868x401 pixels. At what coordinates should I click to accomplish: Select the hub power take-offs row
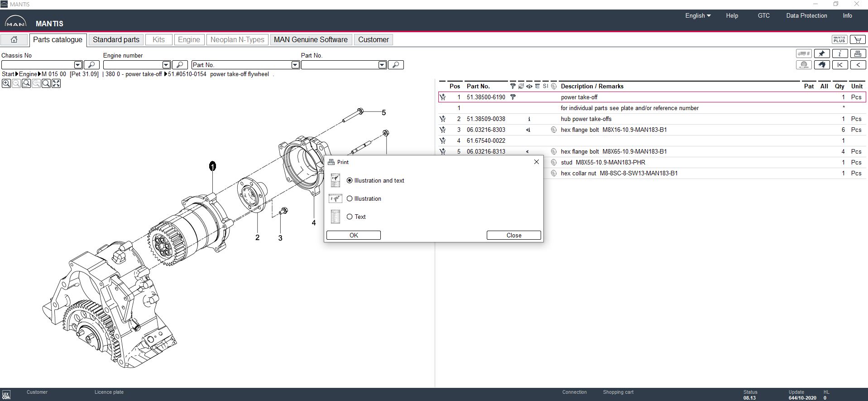click(x=586, y=119)
